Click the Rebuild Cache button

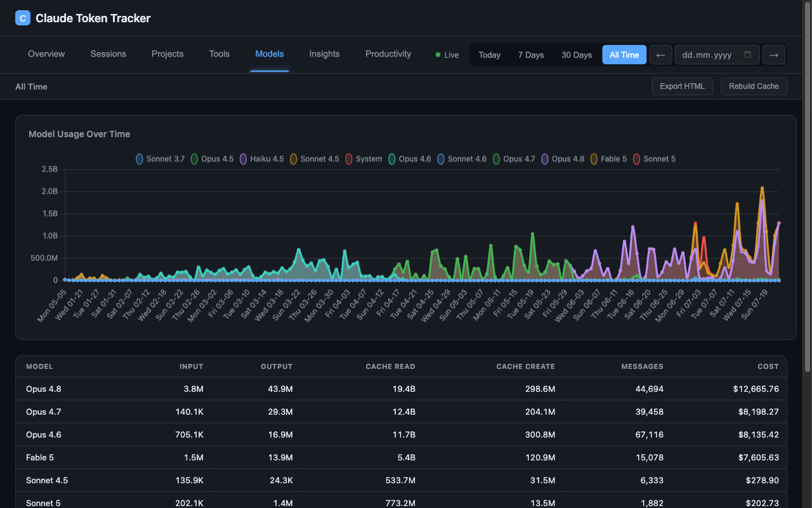click(x=754, y=86)
